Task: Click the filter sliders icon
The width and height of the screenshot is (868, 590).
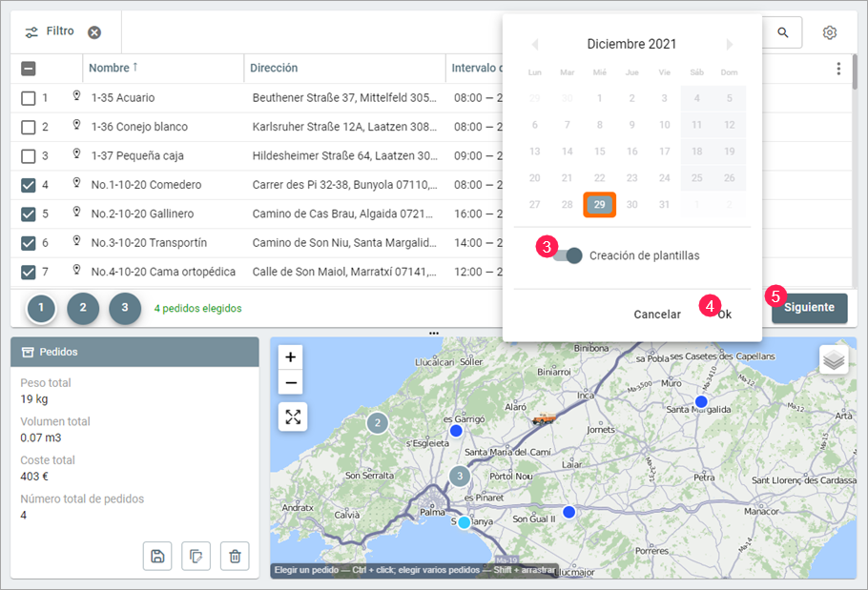Action: (32, 32)
